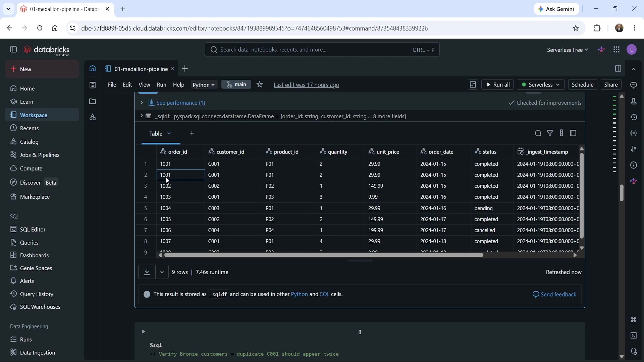Expand See performance section
This screenshot has height=362, width=644.
pyautogui.click(x=142, y=103)
